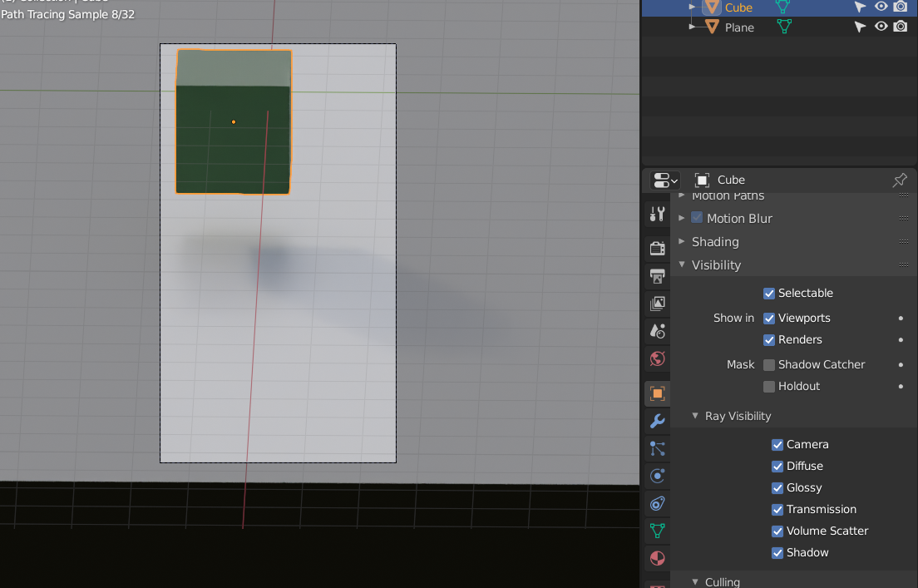
Task: Toggle the Motion Blur panel checkbox
Action: coord(697,218)
